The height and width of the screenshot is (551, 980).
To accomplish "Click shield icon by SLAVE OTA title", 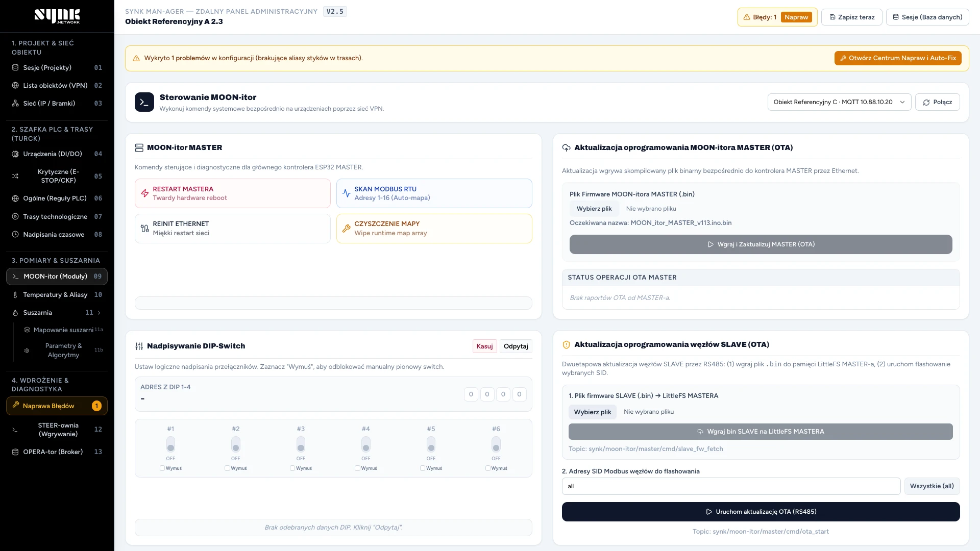I will (x=566, y=345).
